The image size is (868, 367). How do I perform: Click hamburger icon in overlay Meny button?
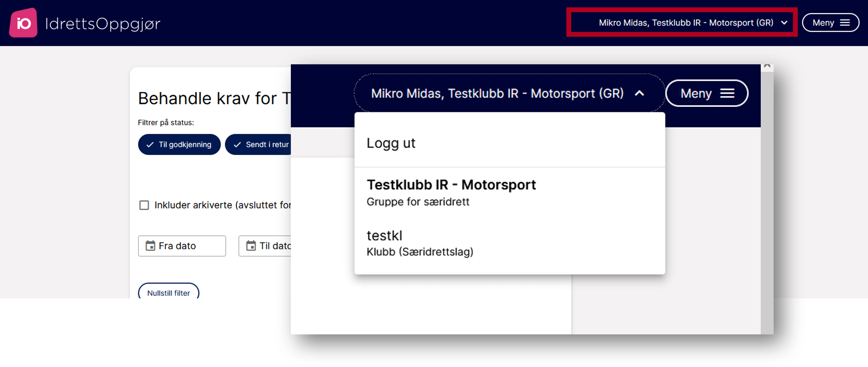727,93
